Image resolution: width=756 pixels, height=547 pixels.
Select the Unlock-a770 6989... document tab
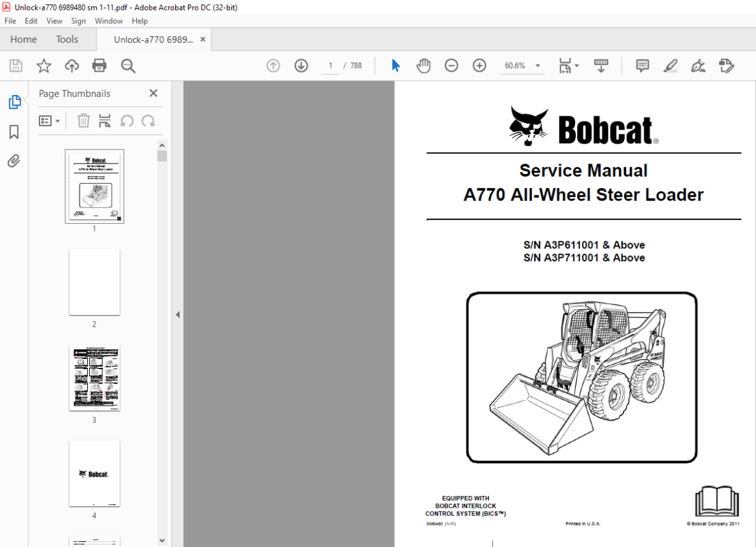[x=153, y=39]
